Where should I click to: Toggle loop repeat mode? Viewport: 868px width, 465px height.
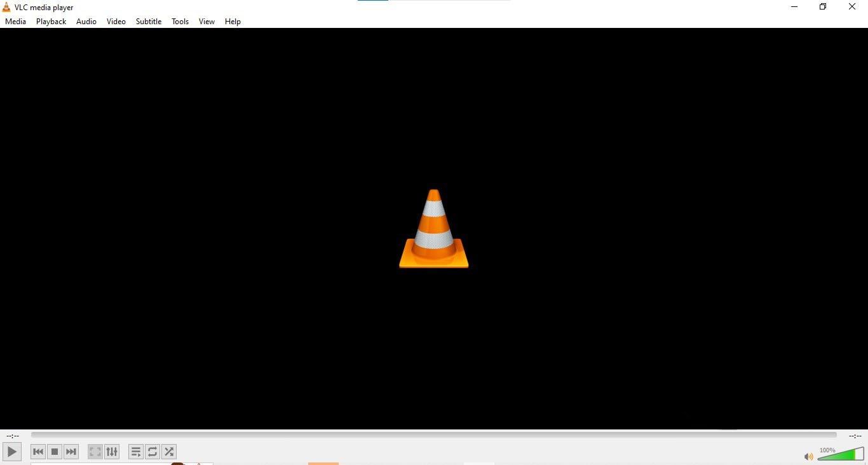(x=153, y=452)
